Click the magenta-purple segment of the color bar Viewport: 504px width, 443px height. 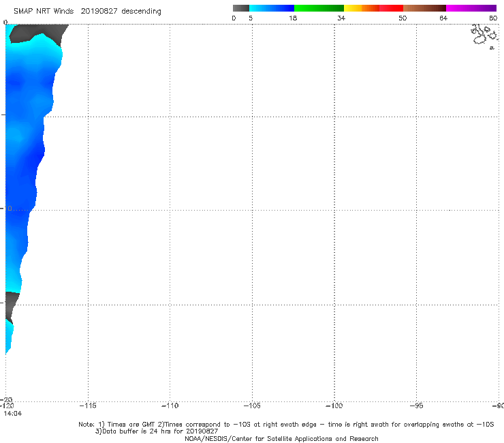click(x=471, y=8)
